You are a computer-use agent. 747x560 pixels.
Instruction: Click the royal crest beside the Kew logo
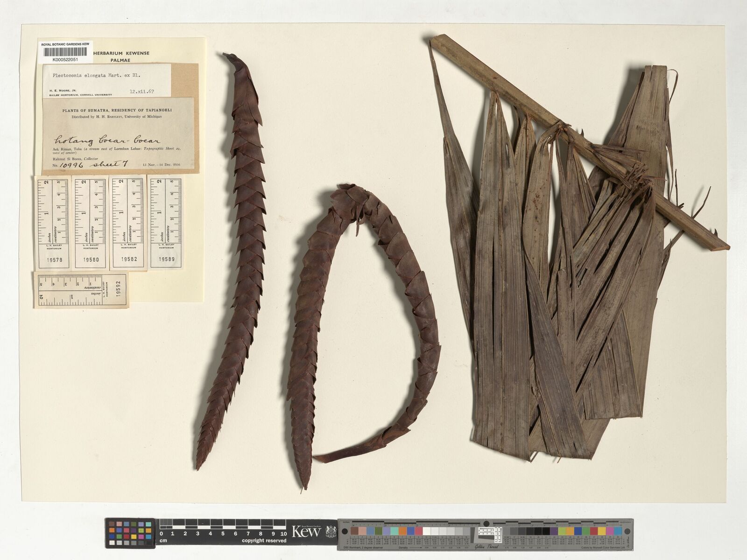331,532
